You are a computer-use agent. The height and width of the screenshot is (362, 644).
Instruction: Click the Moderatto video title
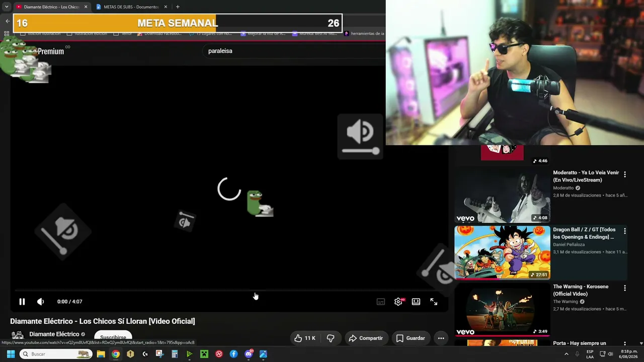(586, 176)
